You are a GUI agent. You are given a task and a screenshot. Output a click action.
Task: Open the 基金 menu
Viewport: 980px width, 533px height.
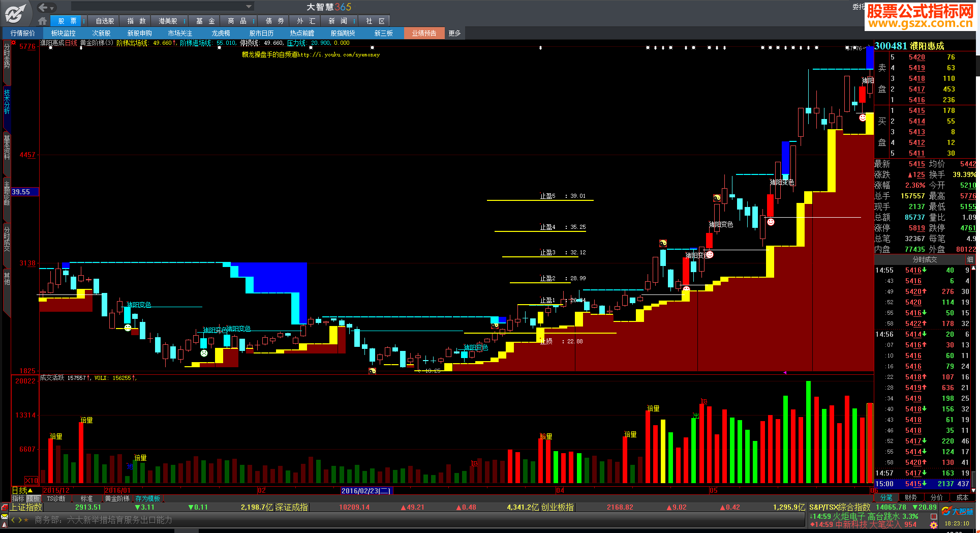205,21
